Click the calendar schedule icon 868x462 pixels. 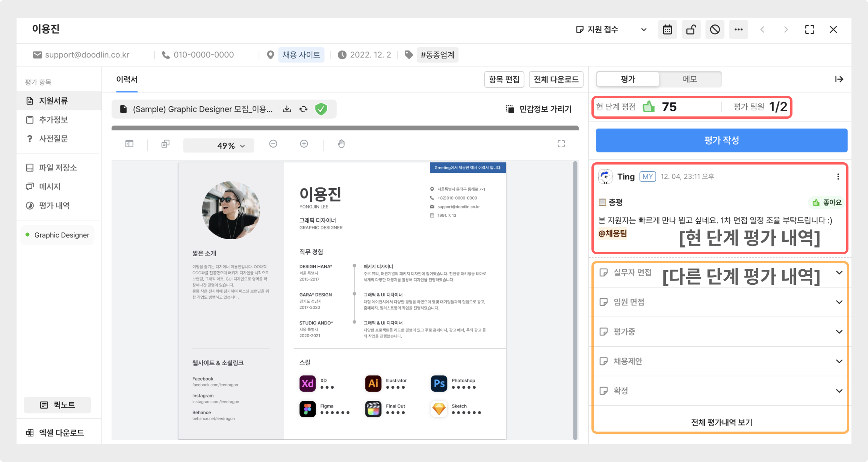pyautogui.click(x=667, y=30)
